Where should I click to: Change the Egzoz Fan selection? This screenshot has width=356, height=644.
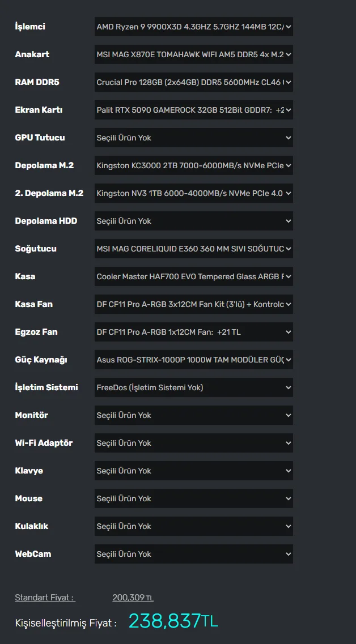(193, 332)
